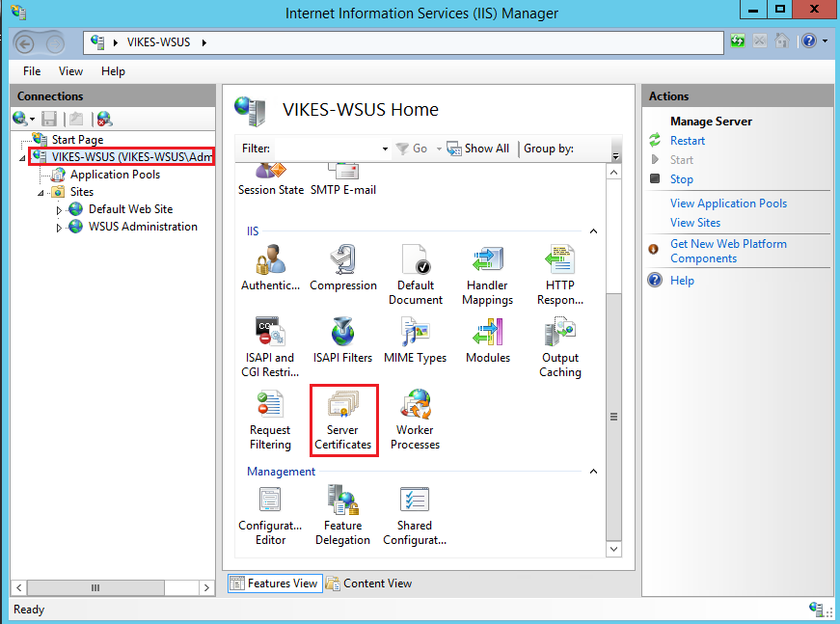Viewport: 840px width, 624px height.
Task: Select Application Pools in Connections tree
Action: (115, 175)
